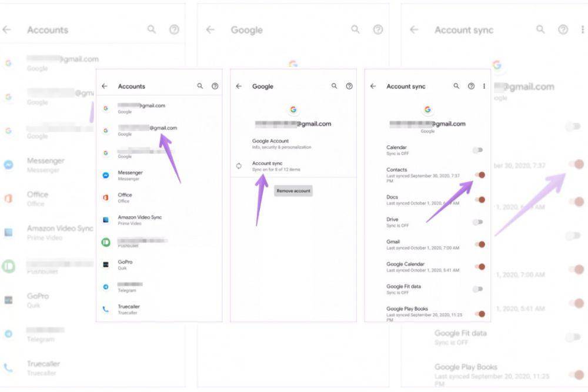Turn on Google Fit data sync in foreground panel

[477, 289]
